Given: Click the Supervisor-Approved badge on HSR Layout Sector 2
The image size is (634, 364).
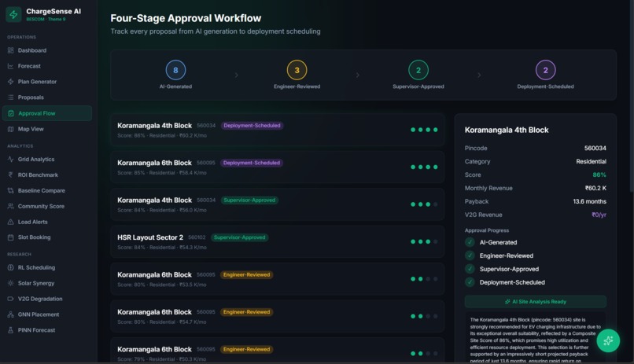Looking at the screenshot, I should [239, 237].
